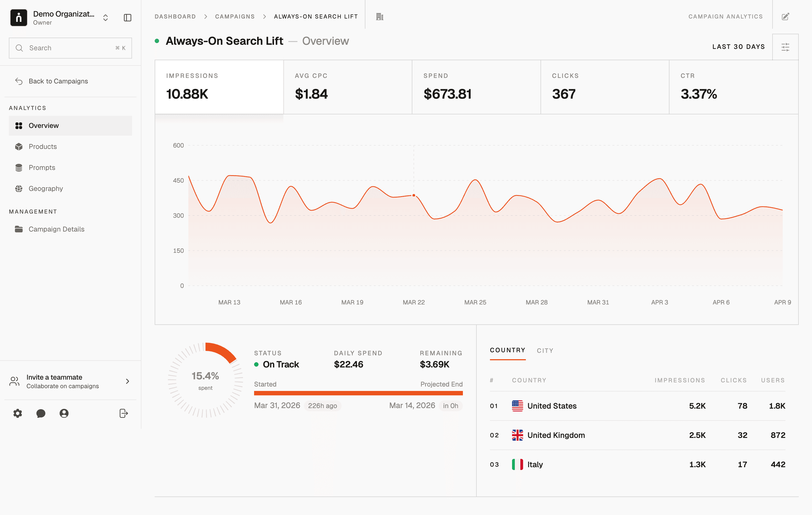Toggle the sidebar collapse icon
The image size is (812, 515).
[128, 17]
